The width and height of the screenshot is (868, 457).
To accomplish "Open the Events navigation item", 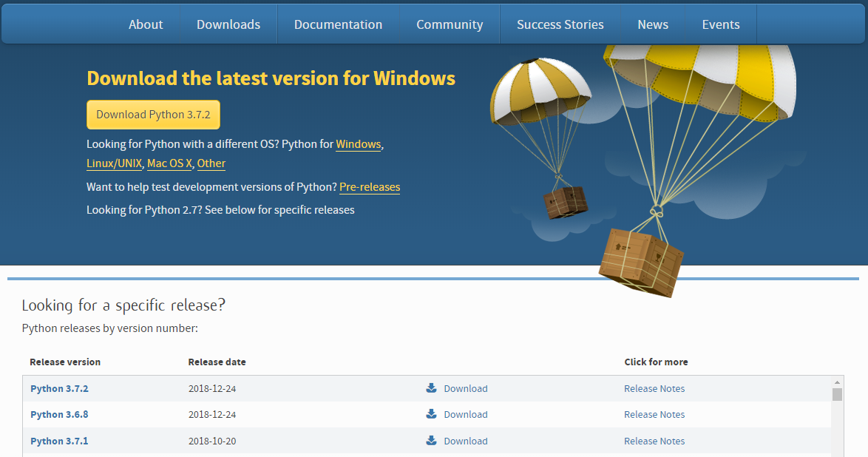I will (721, 24).
